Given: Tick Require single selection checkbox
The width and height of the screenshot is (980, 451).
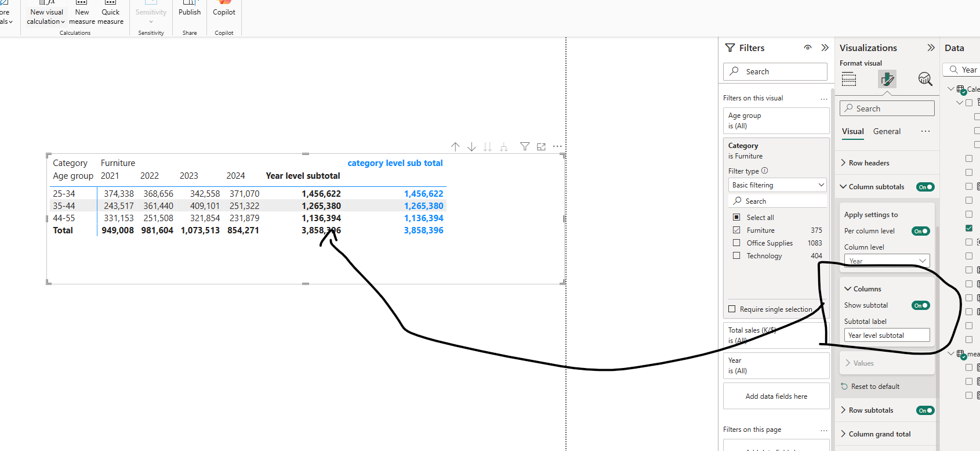Looking at the screenshot, I should click(732, 309).
